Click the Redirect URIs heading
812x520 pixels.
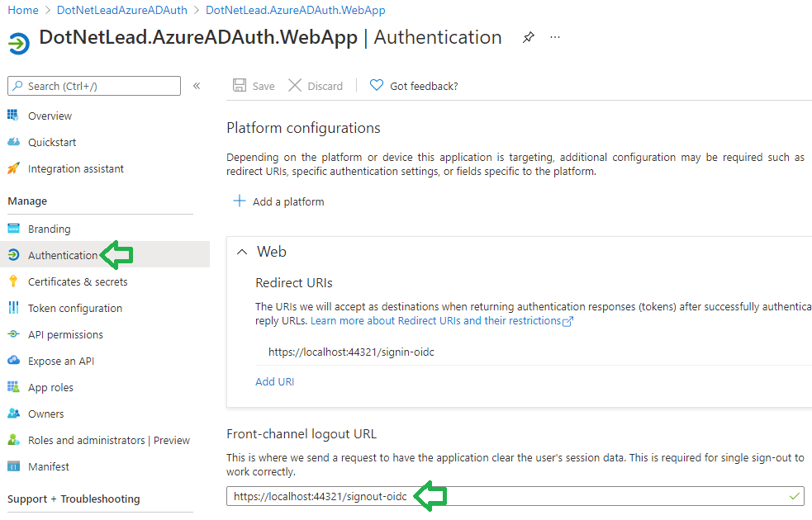tap(293, 282)
